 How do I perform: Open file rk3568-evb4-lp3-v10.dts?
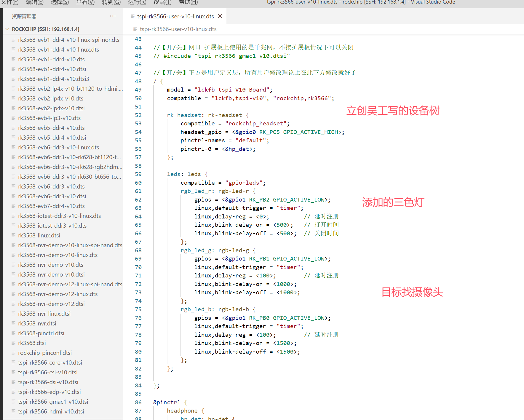tap(49, 118)
